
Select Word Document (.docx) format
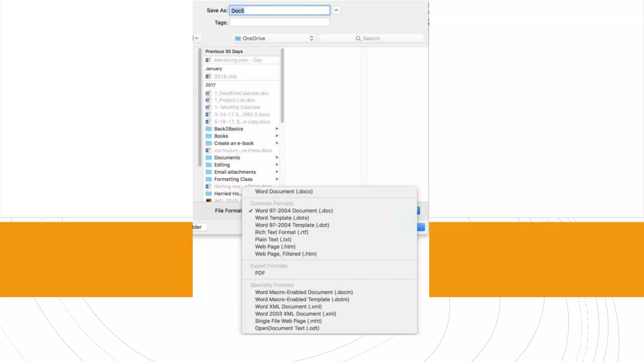click(284, 191)
